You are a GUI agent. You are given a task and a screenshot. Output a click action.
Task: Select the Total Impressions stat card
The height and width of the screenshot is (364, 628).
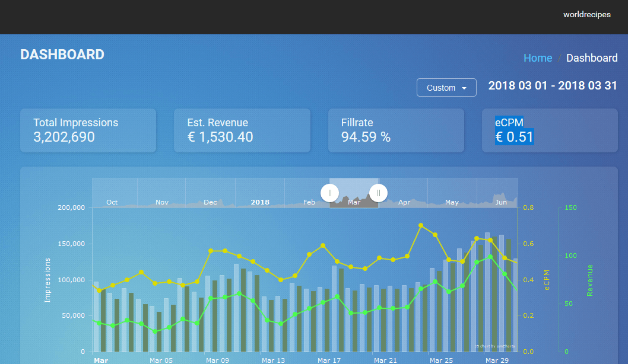(x=88, y=130)
